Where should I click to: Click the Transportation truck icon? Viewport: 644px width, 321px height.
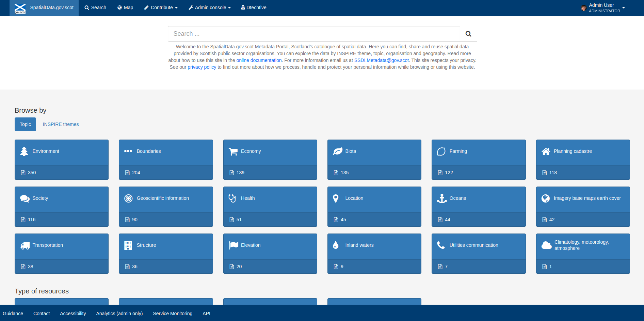click(25, 245)
